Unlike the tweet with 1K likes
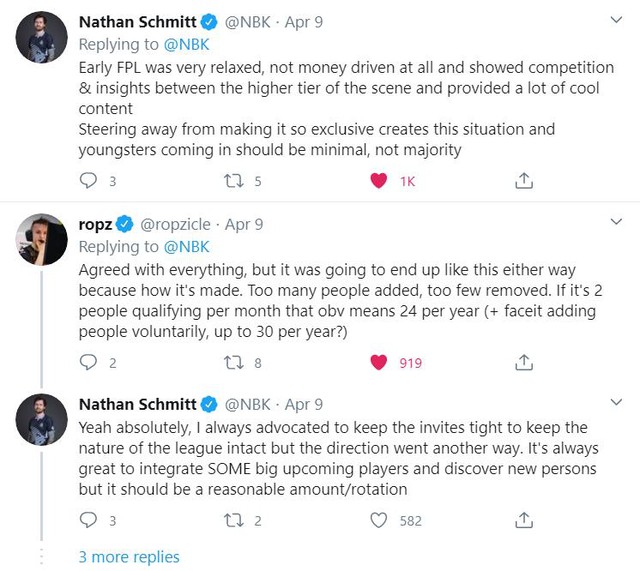Image resolution: width=640 pixels, height=571 pixels. point(379,181)
